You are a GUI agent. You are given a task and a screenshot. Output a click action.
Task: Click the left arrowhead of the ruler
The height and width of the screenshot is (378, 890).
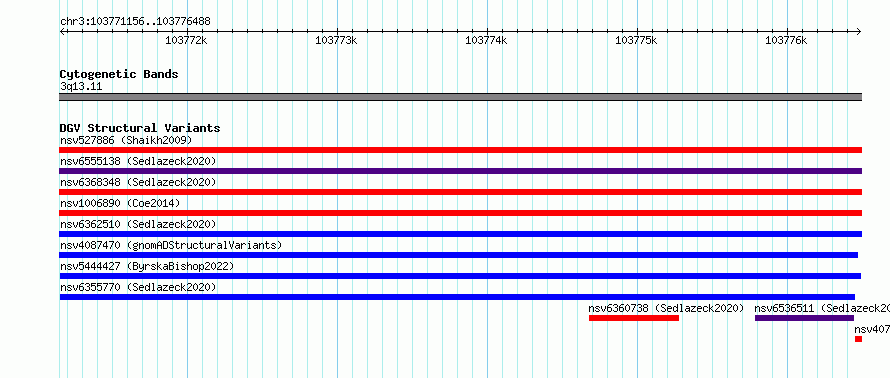click(62, 31)
